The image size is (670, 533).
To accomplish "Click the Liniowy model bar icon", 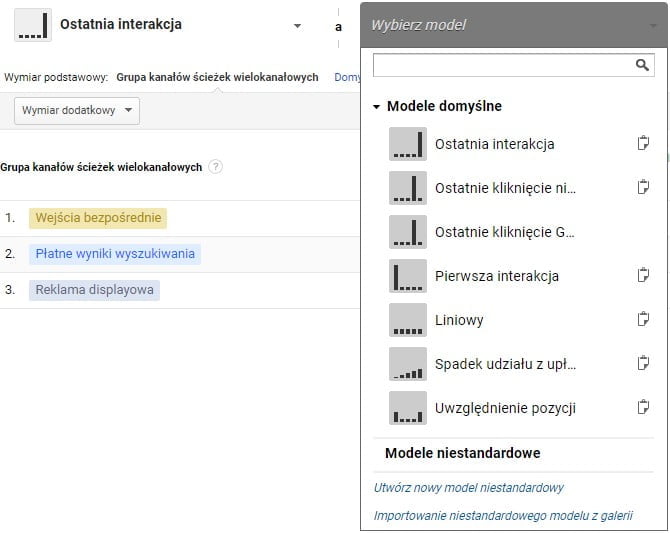I will pos(407,320).
